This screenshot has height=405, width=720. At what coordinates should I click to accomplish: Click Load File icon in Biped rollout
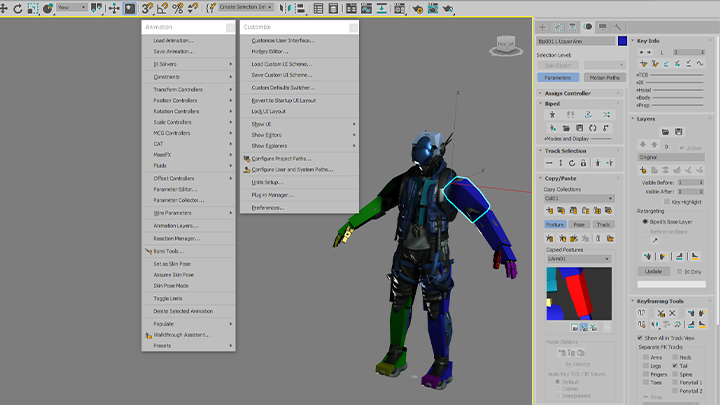coord(566,128)
